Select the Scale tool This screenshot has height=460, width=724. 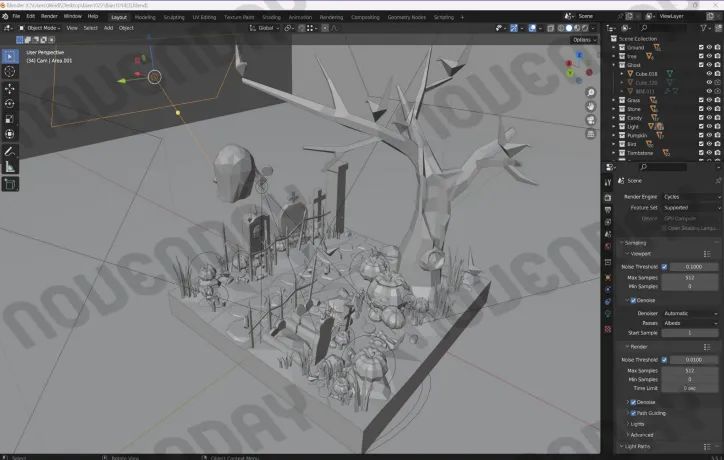[10, 119]
